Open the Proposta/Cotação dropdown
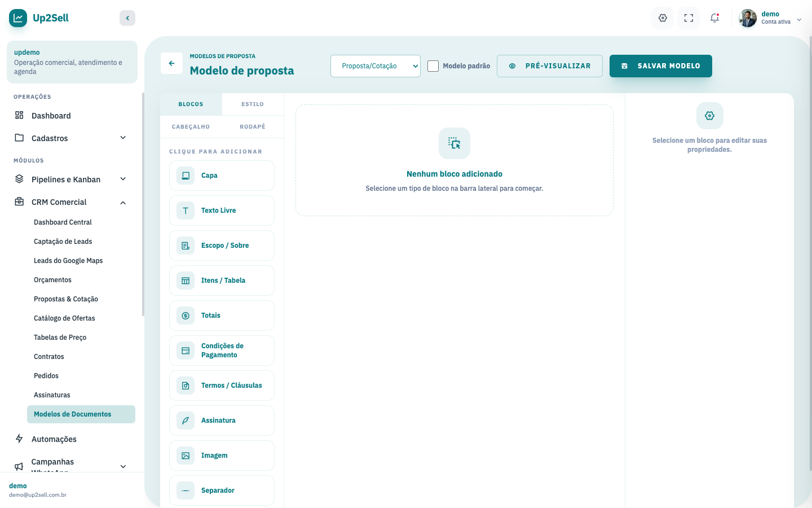This screenshot has height=508, width=812. click(x=376, y=66)
